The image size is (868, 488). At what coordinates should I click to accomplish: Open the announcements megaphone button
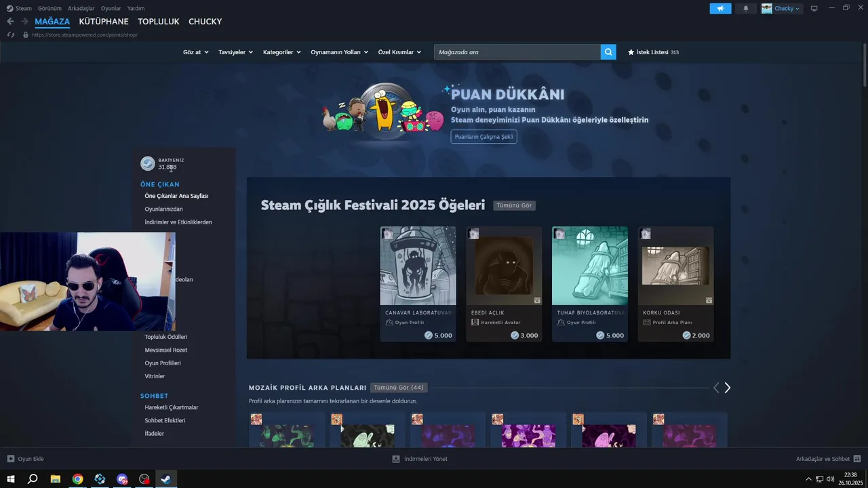pyautogui.click(x=721, y=8)
